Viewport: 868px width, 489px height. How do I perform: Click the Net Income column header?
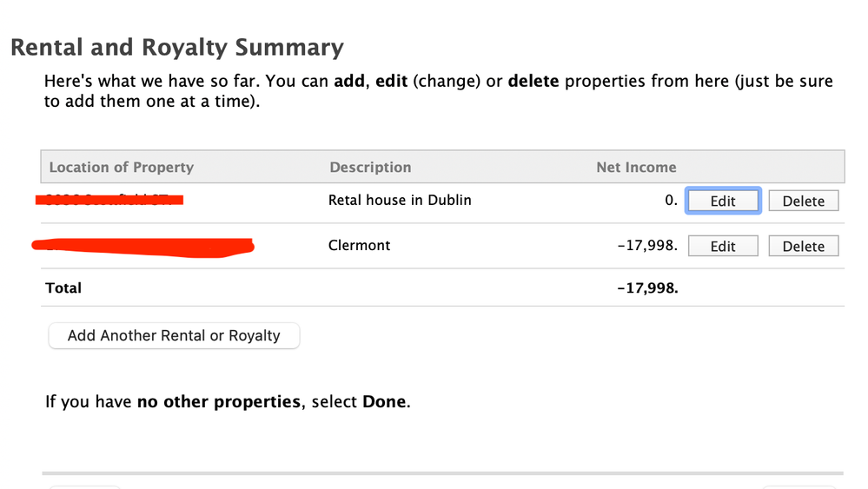click(x=636, y=168)
